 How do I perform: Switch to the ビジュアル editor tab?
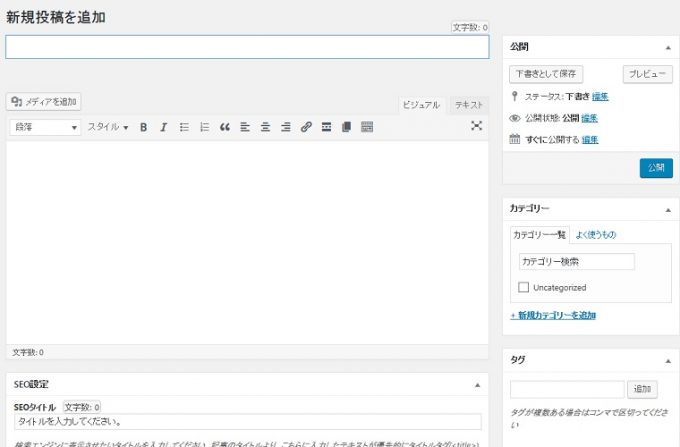coord(421,105)
